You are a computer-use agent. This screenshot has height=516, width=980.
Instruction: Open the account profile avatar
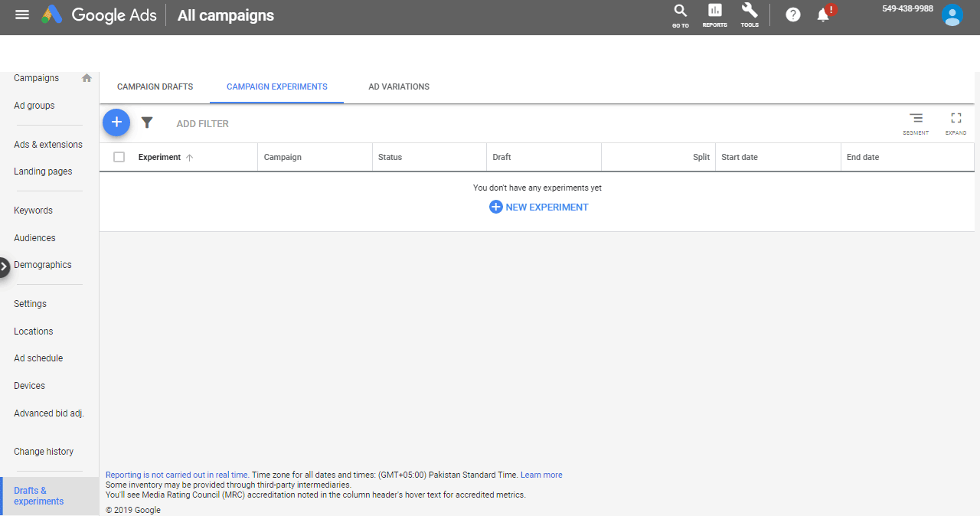click(x=952, y=15)
